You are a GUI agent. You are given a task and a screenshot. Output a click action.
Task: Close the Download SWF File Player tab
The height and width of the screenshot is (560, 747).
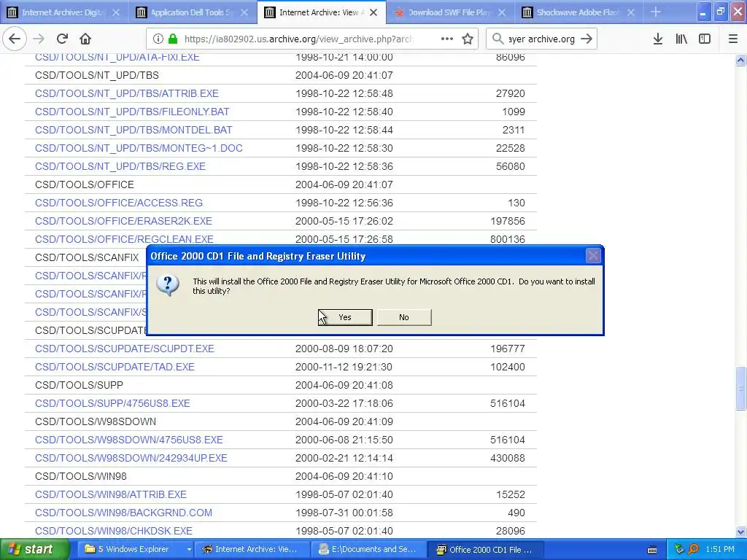click(502, 12)
